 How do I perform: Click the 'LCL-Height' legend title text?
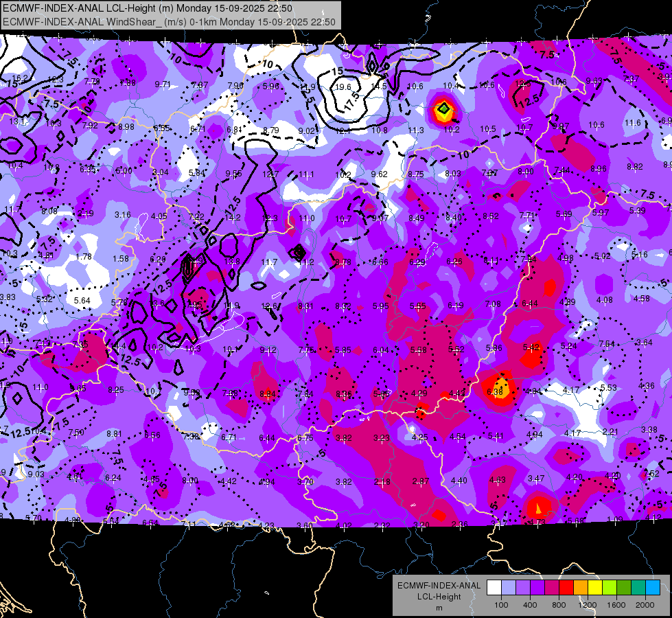pos(439,597)
